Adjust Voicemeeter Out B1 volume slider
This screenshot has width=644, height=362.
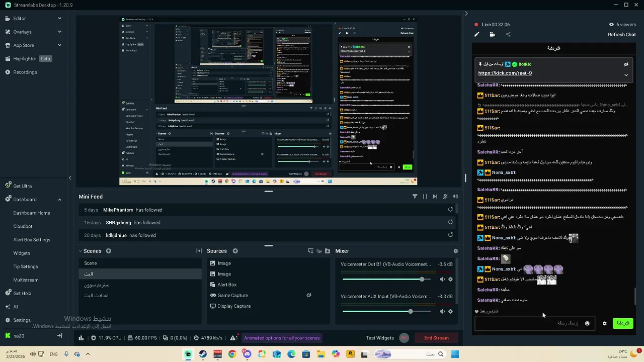tap(386, 279)
